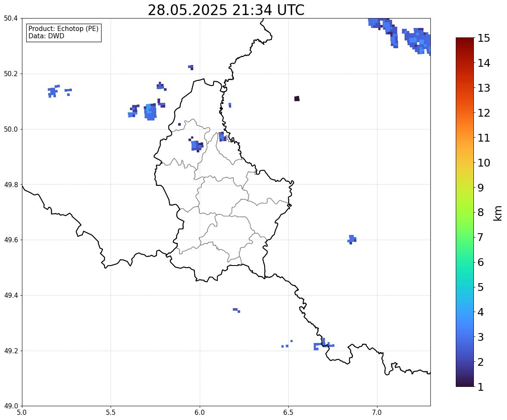
Task: Click colorbar tick value 7
Action: click(481, 237)
